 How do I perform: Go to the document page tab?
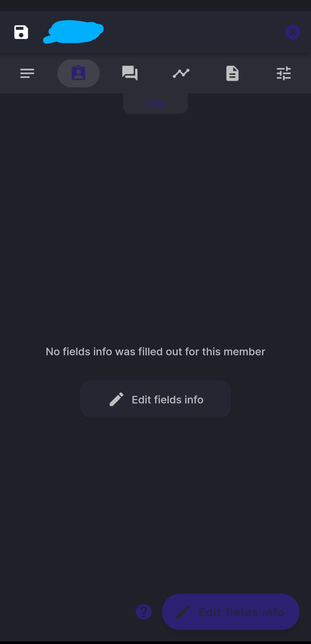point(232,73)
